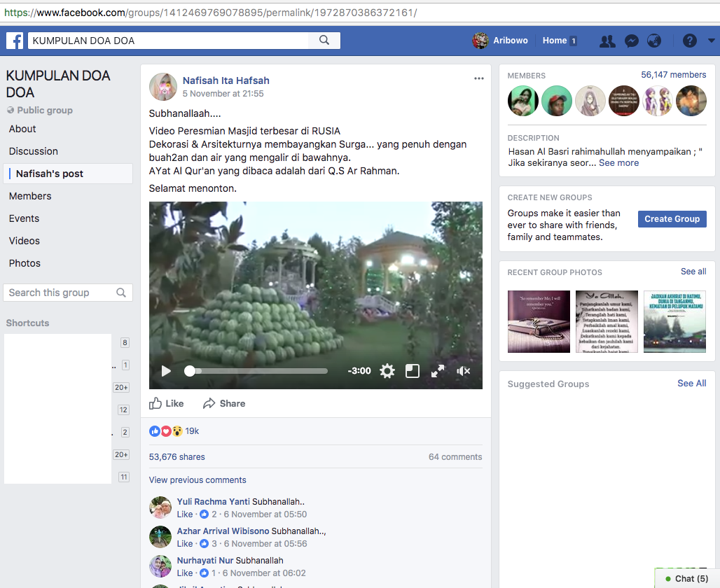Open the Friend Requests icon
The height and width of the screenshot is (588, 720).
pyautogui.click(x=607, y=41)
